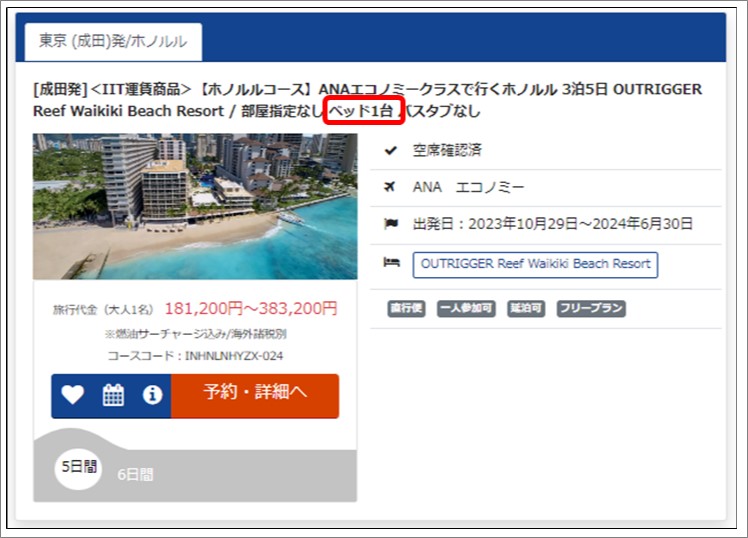Click the airplane icon beside ANA エコノミー

pyautogui.click(x=390, y=186)
